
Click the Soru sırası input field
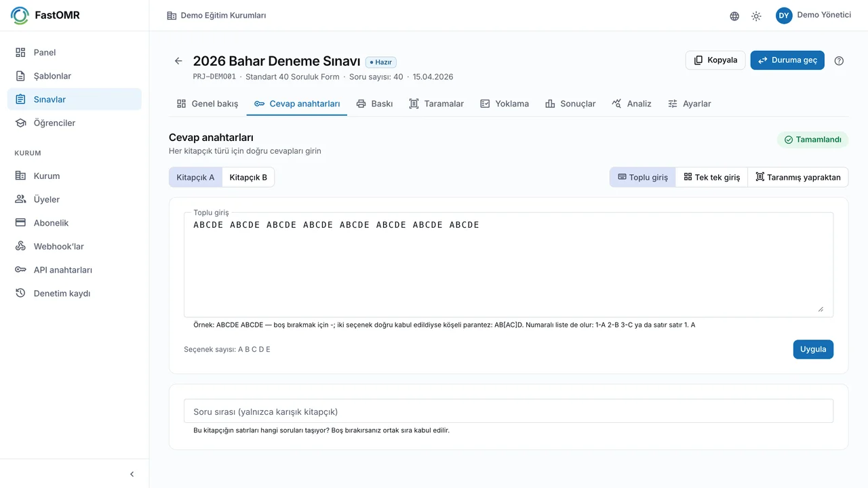[509, 411]
